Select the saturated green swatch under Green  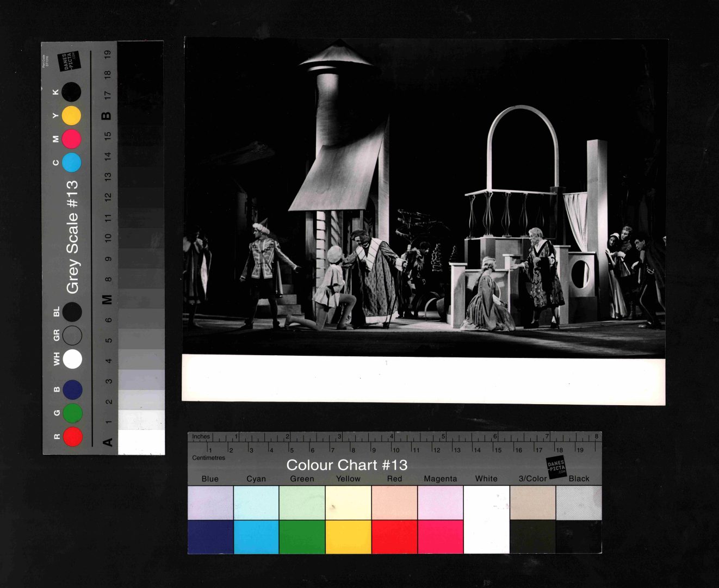[302, 537]
